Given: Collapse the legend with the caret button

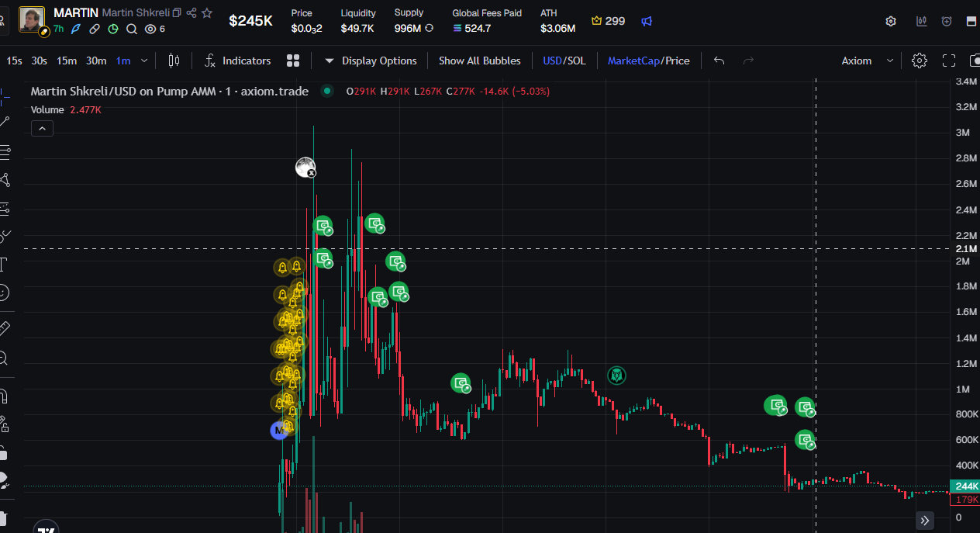Looking at the screenshot, I should point(42,129).
